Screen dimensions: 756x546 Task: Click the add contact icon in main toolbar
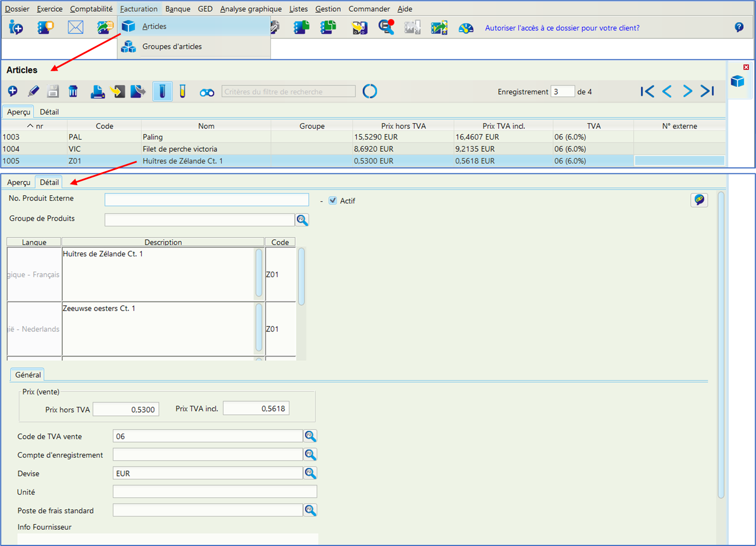tap(16, 27)
